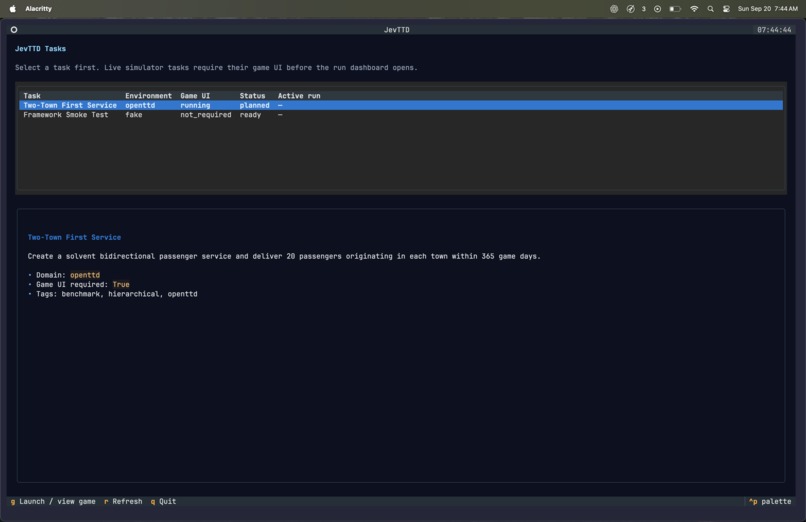Click Launch / view game in the footer
Image resolution: width=806 pixels, height=522 pixels.
[x=53, y=501]
